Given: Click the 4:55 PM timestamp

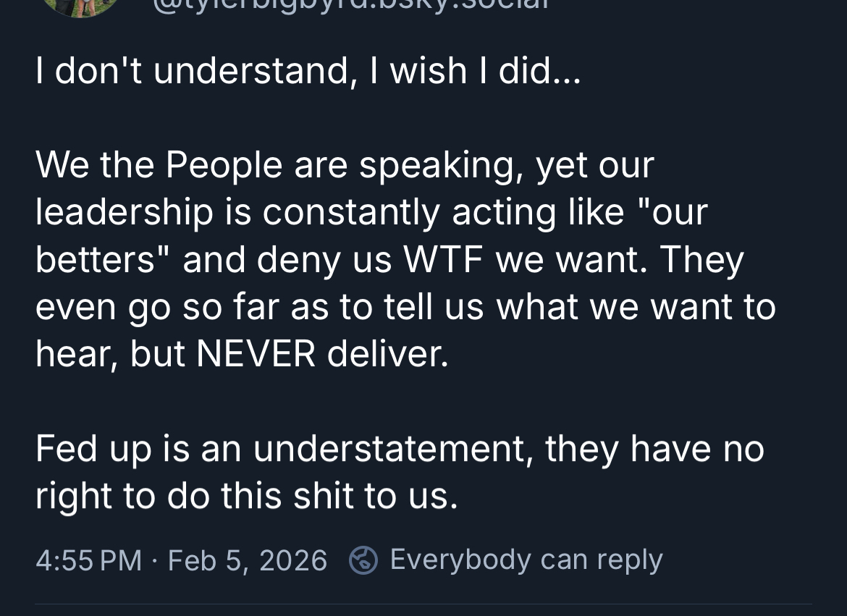Looking at the screenshot, I should tap(88, 560).
